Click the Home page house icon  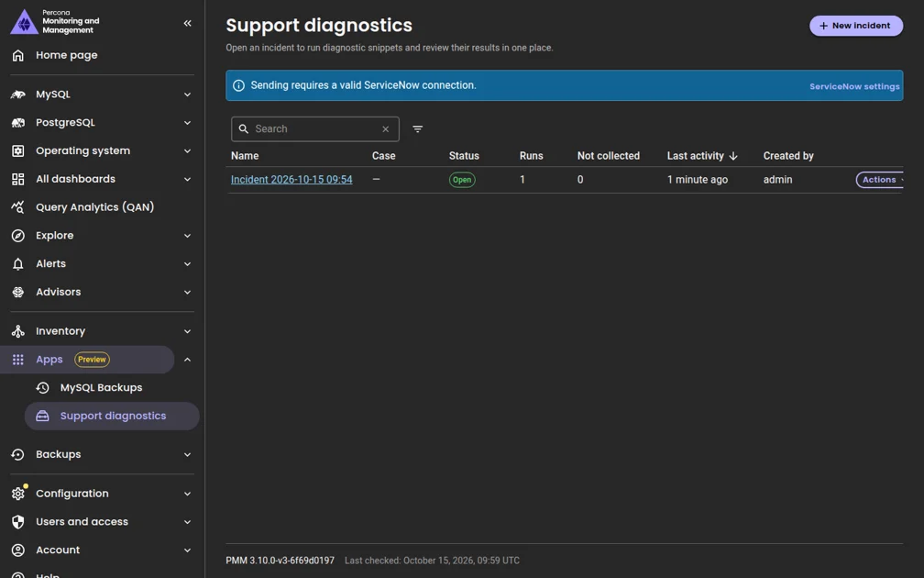point(18,55)
